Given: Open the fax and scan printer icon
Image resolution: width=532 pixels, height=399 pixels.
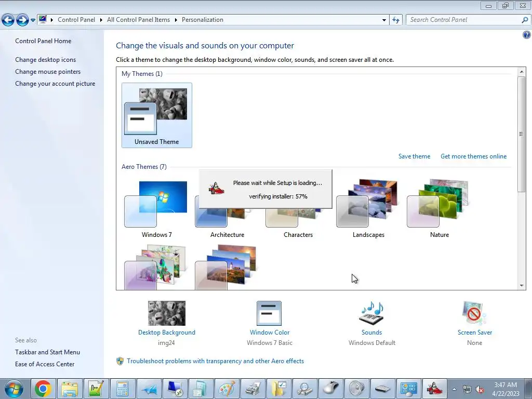Looking at the screenshot, I should tap(253, 389).
